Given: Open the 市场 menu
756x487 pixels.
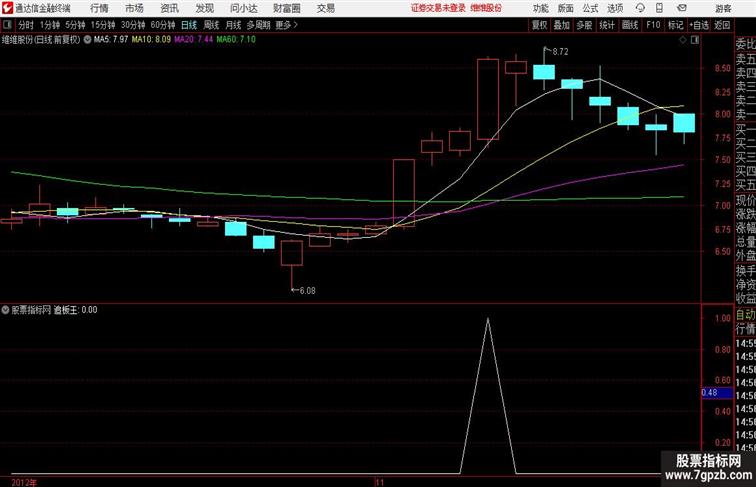Looking at the screenshot, I should (135, 8).
